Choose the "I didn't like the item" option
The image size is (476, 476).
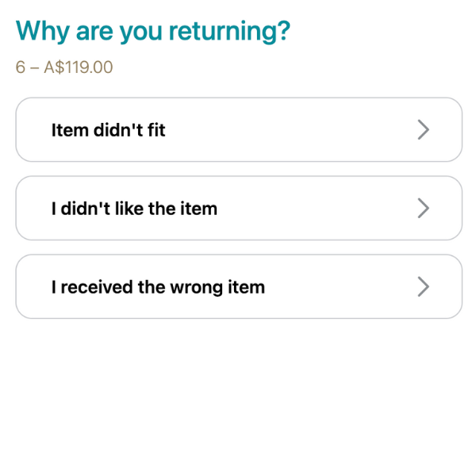pos(238,209)
